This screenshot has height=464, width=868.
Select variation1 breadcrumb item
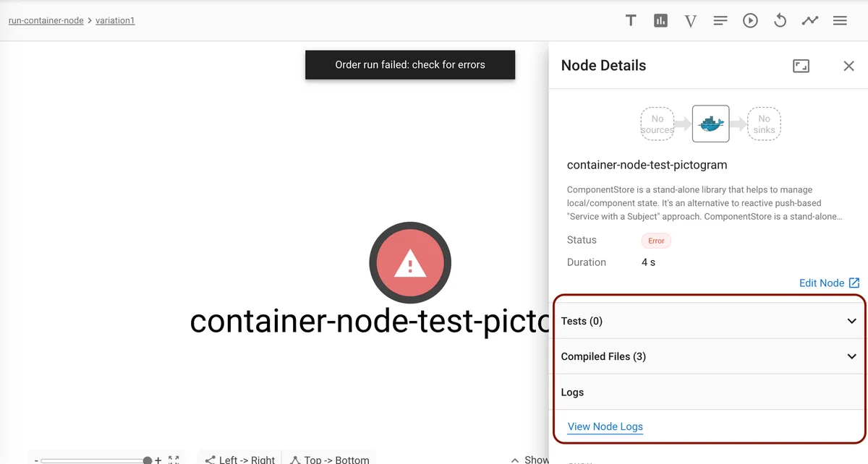(x=115, y=20)
